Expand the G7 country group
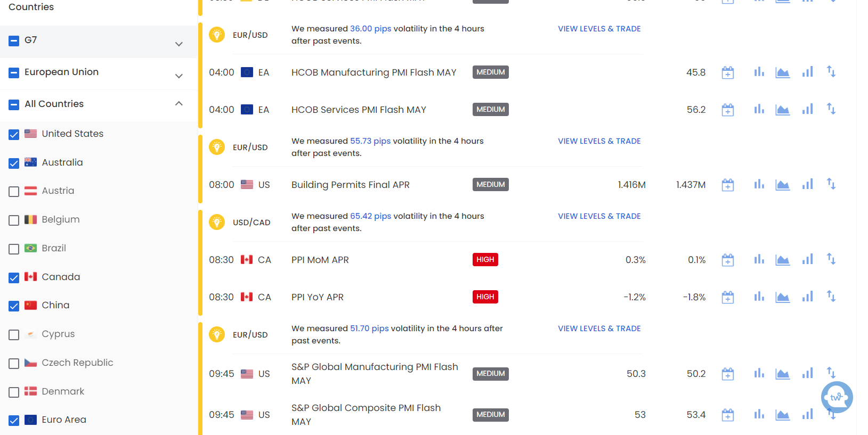The height and width of the screenshot is (435, 868). tap(179, 44)
